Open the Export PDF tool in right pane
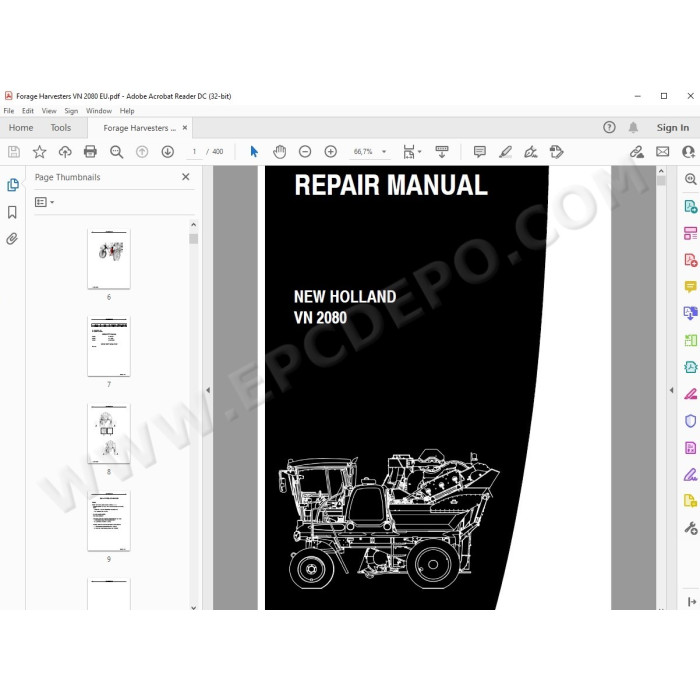 pyautogui.click(x=690, y=206)
